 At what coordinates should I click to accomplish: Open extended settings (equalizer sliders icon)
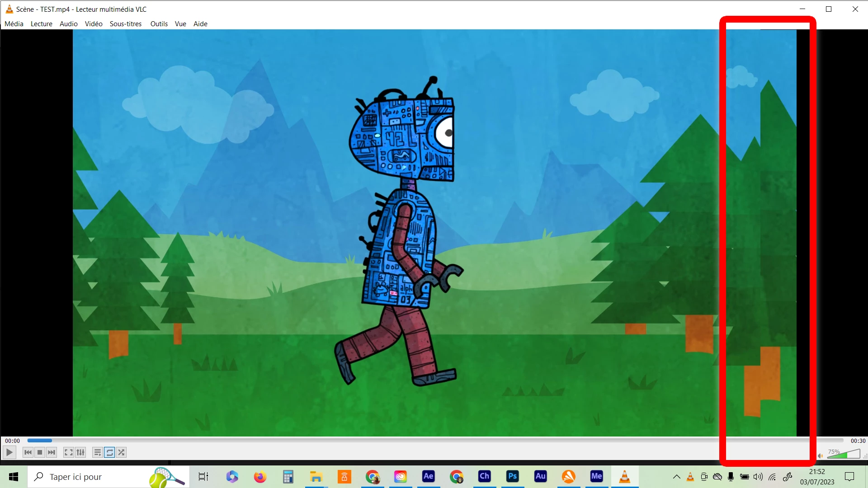pyautogui.click(x=80, y=452)
